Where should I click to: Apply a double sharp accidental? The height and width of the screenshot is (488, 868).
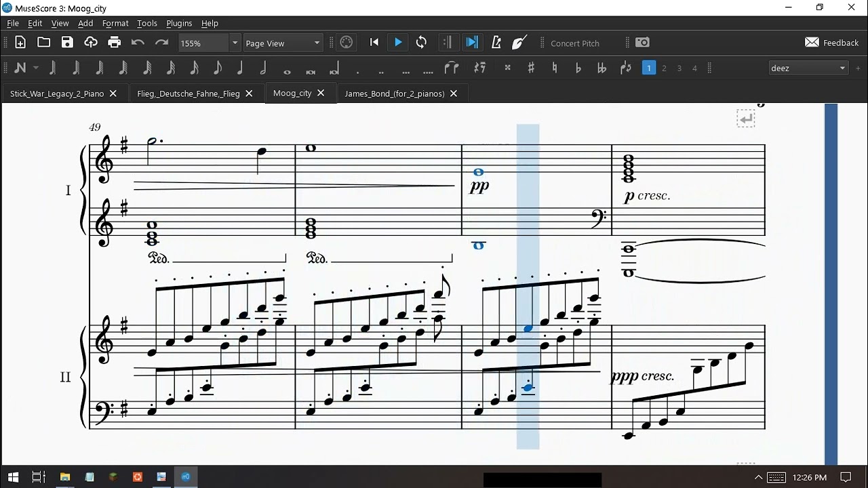tap(507, 68)
